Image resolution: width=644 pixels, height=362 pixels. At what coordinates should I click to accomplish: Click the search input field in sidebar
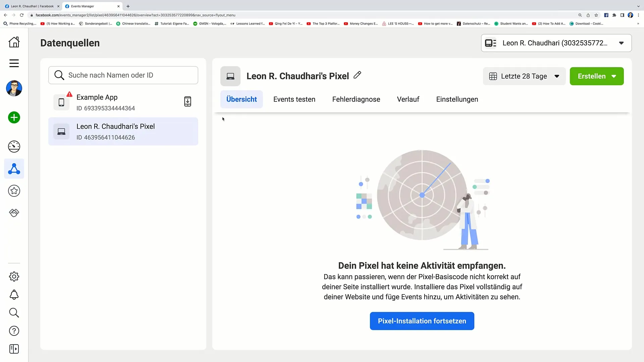[123, 75]
